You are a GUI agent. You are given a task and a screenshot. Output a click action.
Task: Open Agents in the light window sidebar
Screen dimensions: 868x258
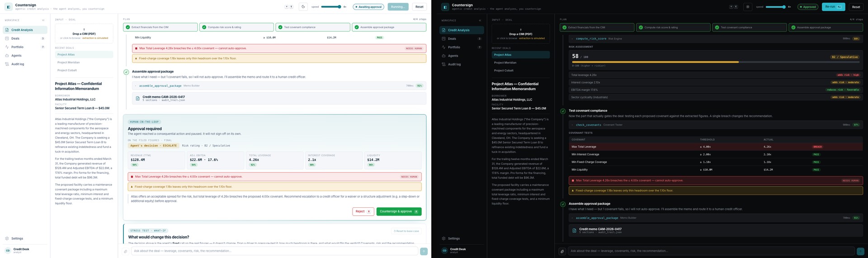(25, 56)
